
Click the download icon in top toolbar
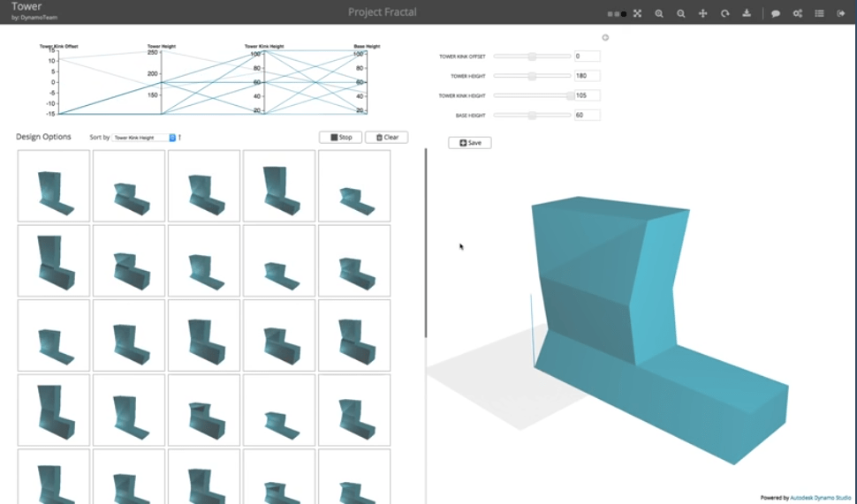click(x=747, y=13)
